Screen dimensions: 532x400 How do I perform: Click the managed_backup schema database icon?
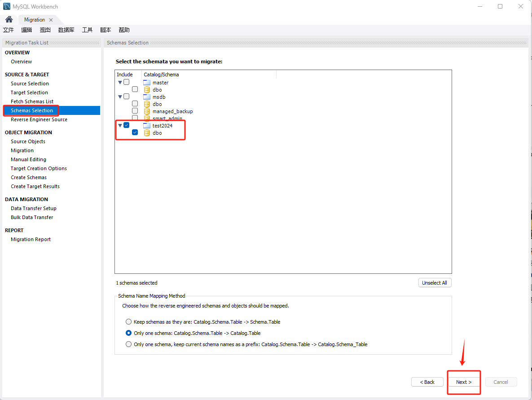tap(147, 111)
